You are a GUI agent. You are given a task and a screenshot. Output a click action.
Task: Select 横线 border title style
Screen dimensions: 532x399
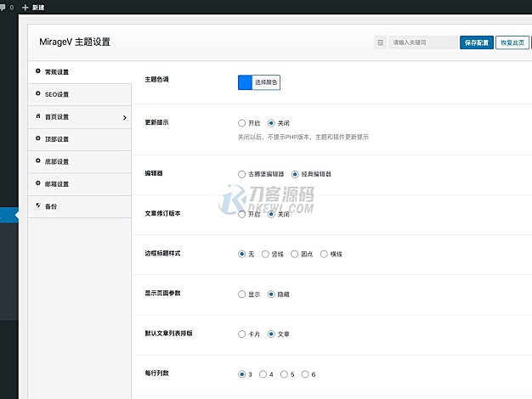(324, 254)
